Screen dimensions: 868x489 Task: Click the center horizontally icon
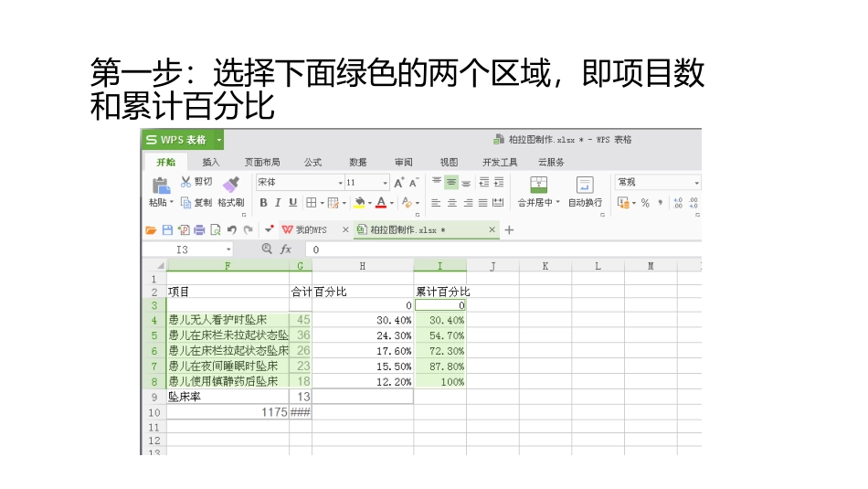[x=452, y=203]
